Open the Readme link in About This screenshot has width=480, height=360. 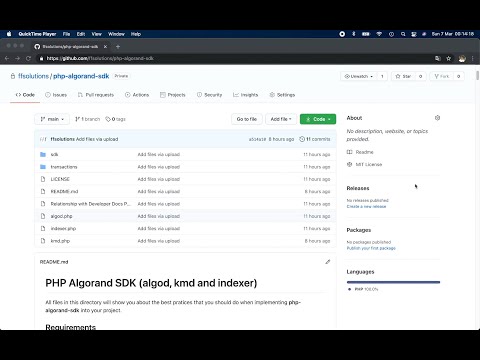(364, 152)
